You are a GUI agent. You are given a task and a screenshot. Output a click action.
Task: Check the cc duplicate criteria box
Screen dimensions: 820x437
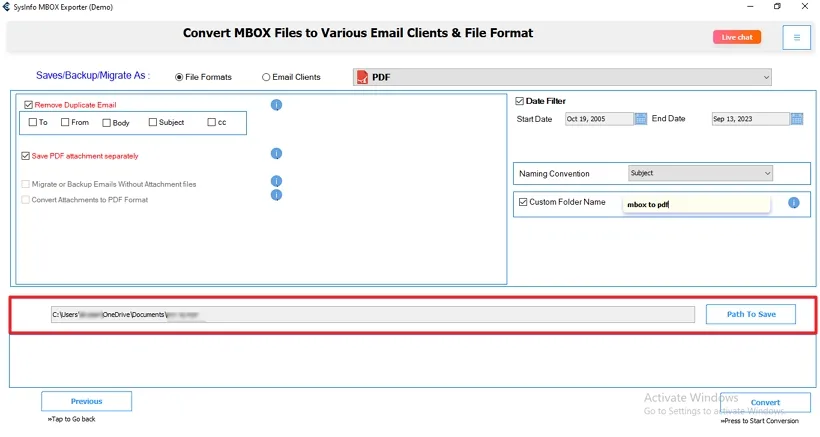pyautogui.click(x=212, y=122)
